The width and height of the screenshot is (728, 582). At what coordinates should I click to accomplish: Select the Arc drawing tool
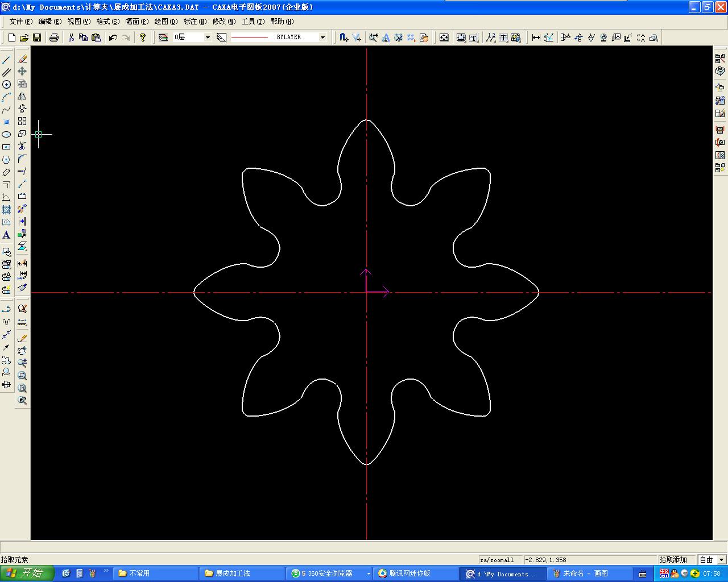6,97
